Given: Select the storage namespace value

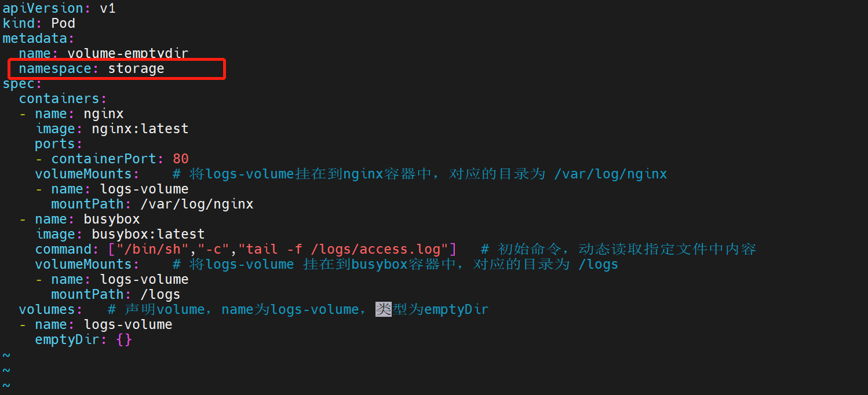Looking at the screenshot, I should pos(136,68).
